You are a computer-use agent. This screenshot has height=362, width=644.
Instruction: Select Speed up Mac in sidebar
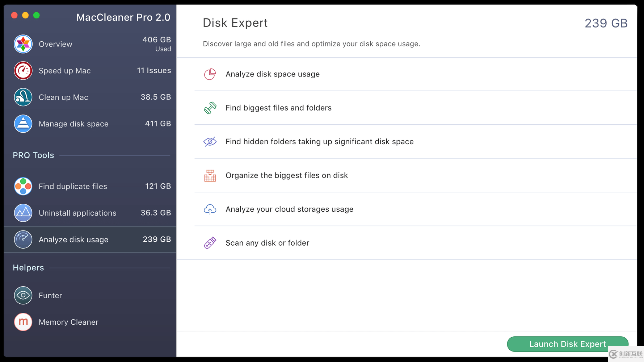pos(90,70)
